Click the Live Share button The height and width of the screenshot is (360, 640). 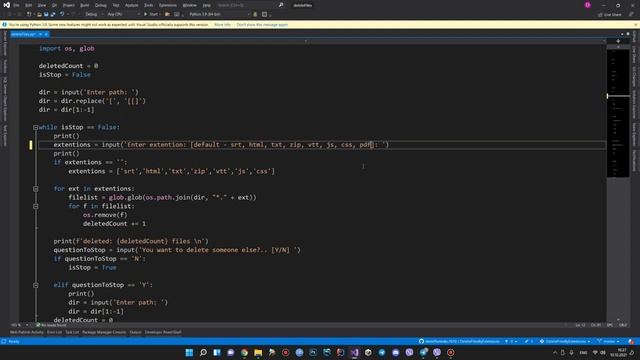pyautogui.click(x=609, y=14)
